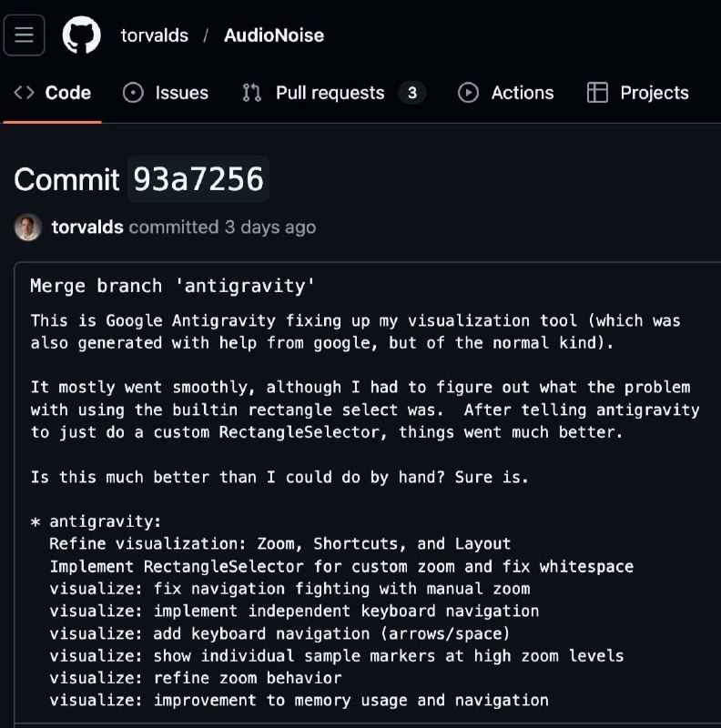The height and width of the screenshot is (728, 721).
Task: Click the Actions tab play icon
Action: 468,93
